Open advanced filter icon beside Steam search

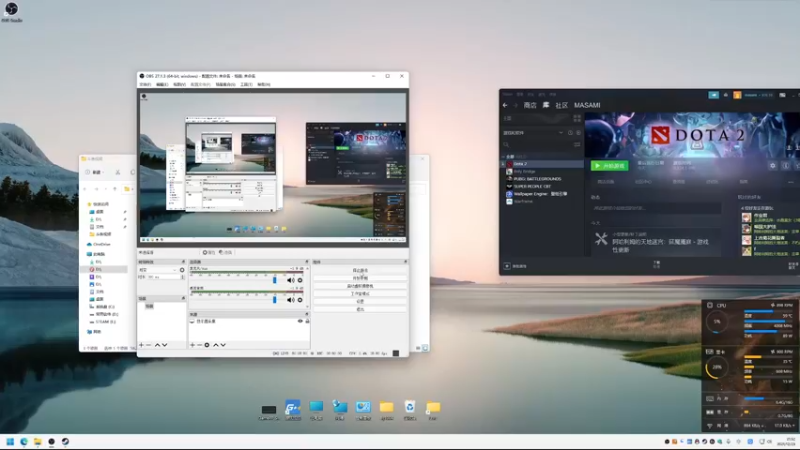577,145
